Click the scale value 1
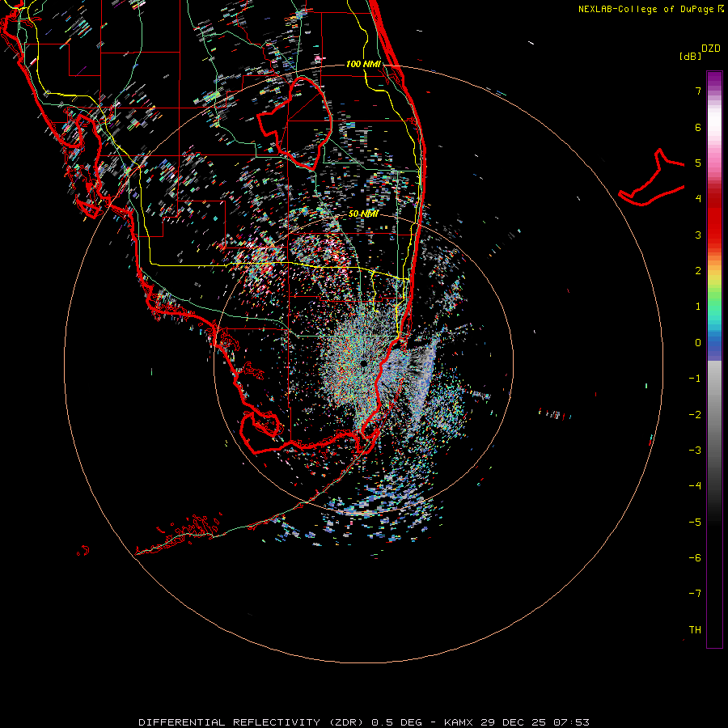 coord(698,307)
